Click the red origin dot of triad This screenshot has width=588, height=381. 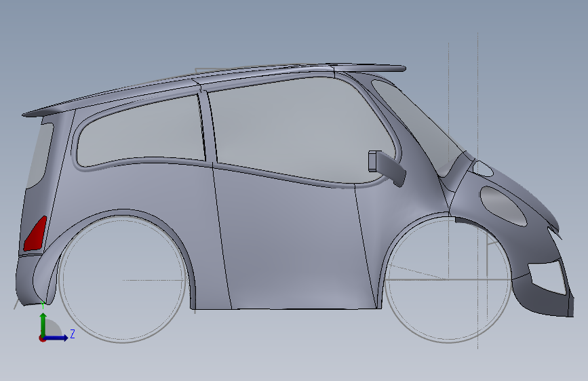point(42,338)
